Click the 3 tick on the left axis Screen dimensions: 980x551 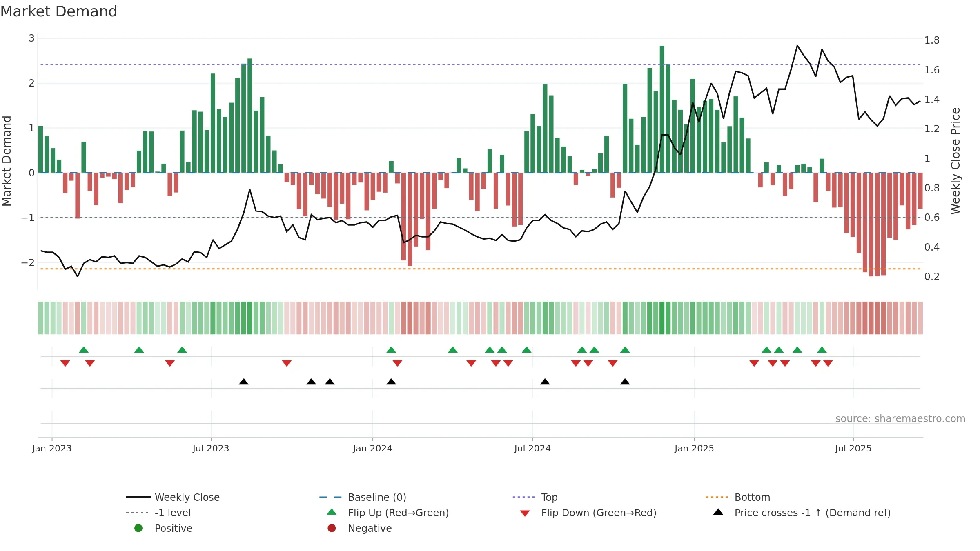click(x=31, y=38)
